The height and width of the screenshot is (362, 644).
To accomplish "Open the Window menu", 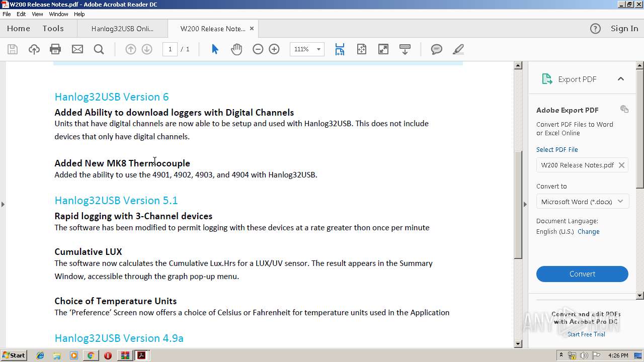I will [x=58, y=14].
